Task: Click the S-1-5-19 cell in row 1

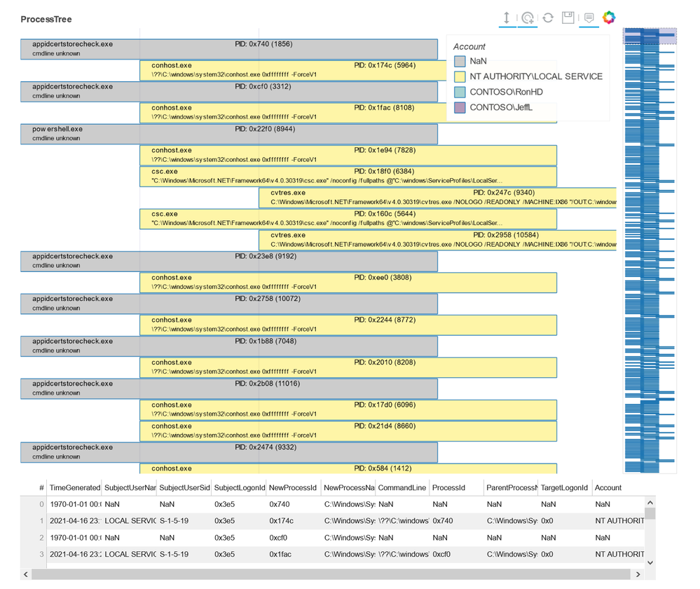Action: (x=184, y=520)
